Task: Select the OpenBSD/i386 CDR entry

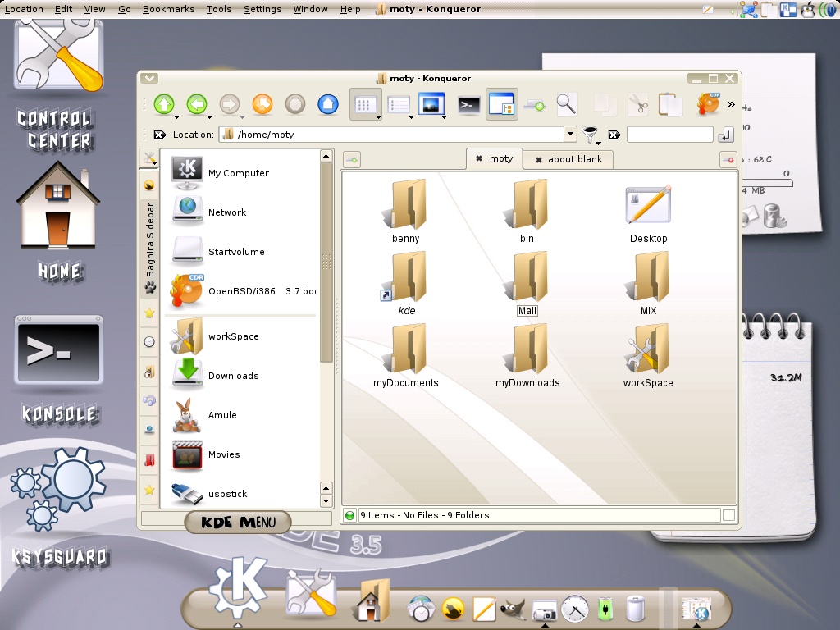Action: [x=243, y=291]
